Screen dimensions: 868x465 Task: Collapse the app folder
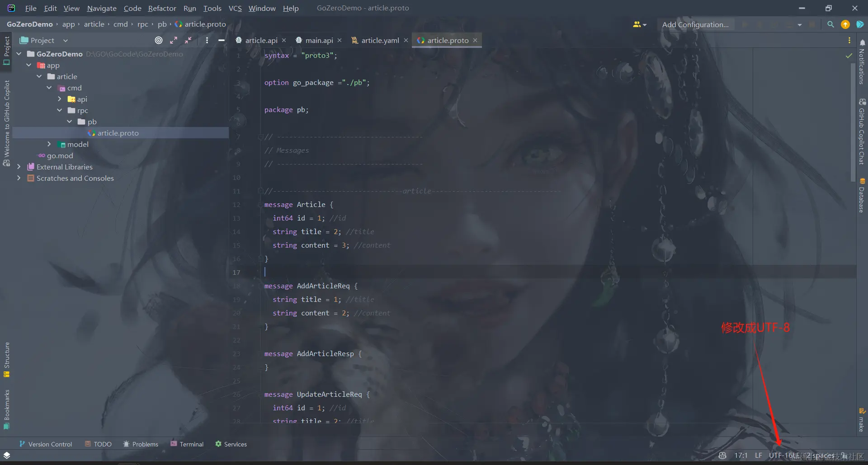pyautogui.click(x=29, y=65)
